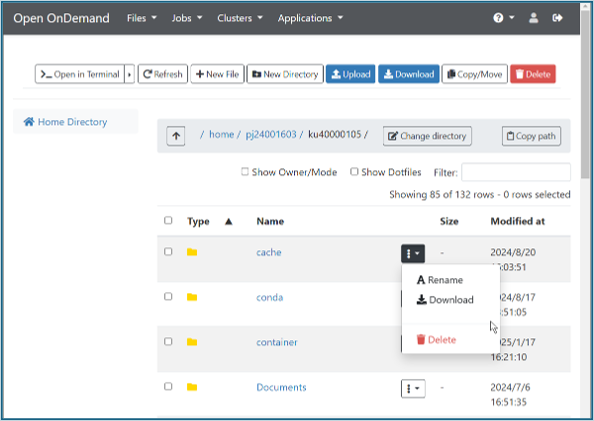The height and width of the screenshot is (421, 594).
Task: Choose Delete from the context menu
Action: (x=436, y=340)
